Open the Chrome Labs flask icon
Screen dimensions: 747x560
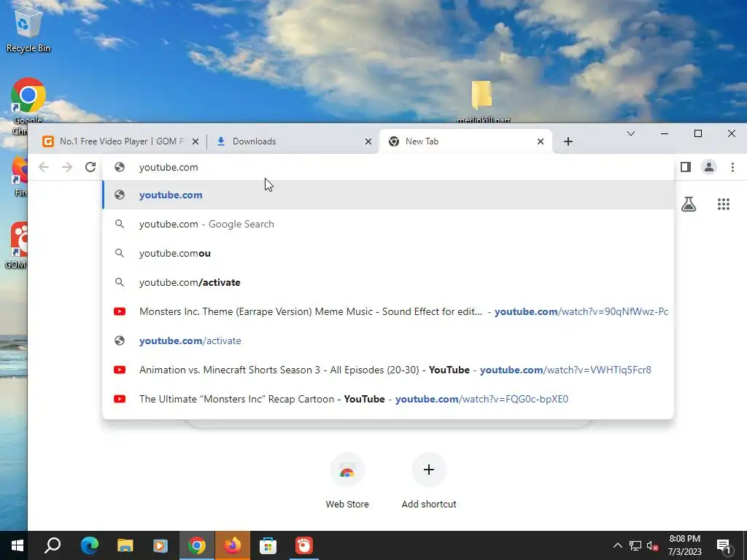[x=689, y=204]
